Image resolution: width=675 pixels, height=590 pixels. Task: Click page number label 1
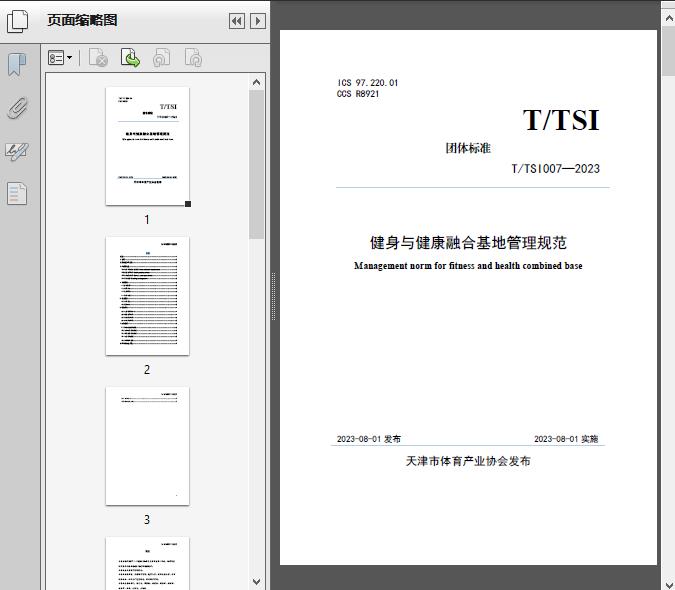[x=147, y=220]
